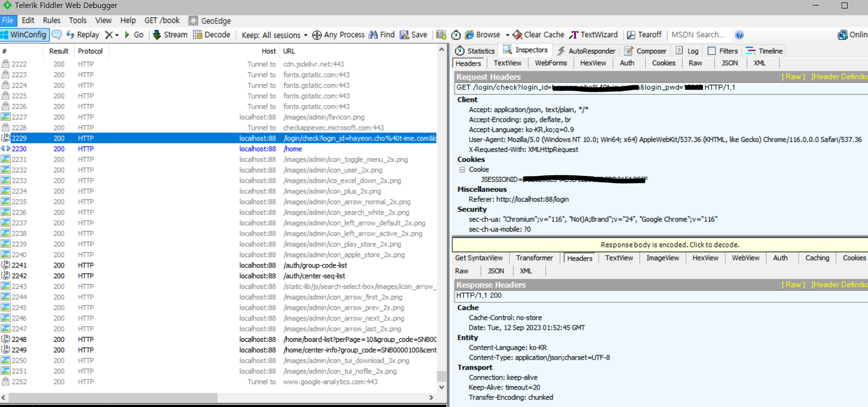Click the Remove X toolbar icon

point(109,34)
